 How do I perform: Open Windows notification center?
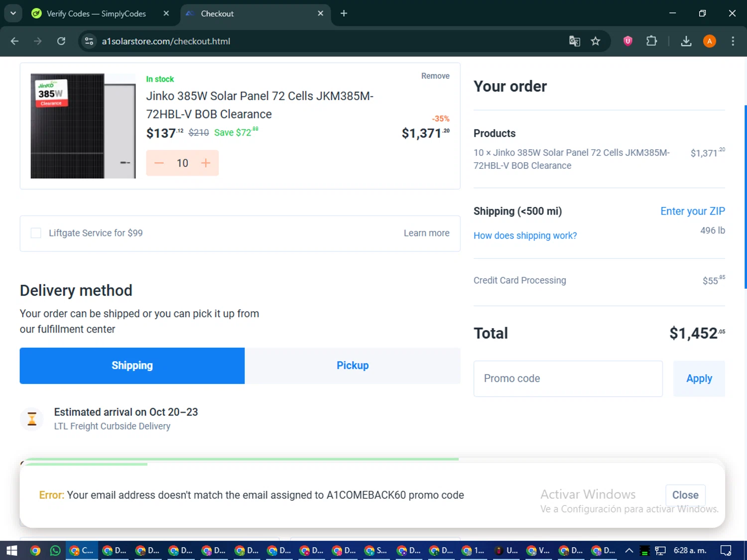coord(726,551)
